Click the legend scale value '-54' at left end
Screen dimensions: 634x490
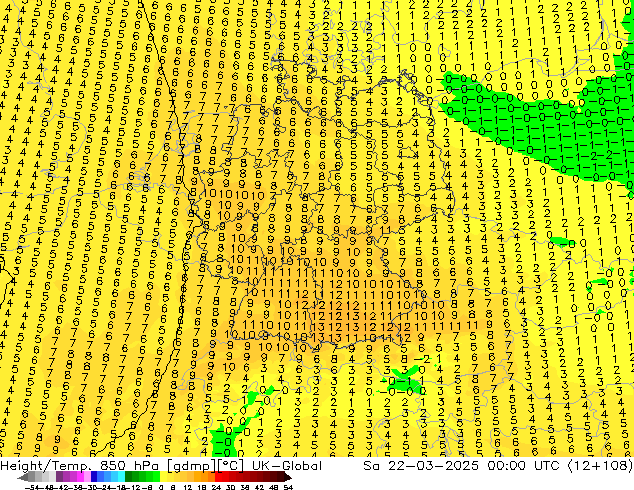click(x=32, y=488)
